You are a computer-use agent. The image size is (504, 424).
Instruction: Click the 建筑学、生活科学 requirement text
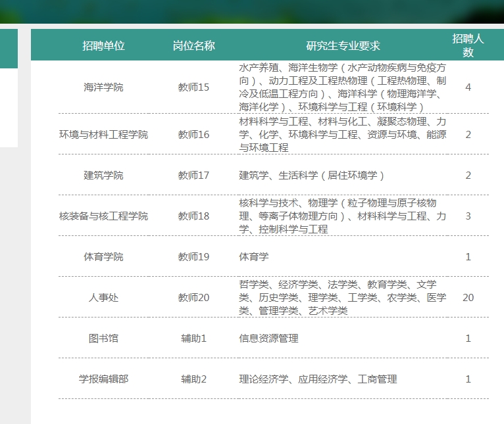[311, 175]
